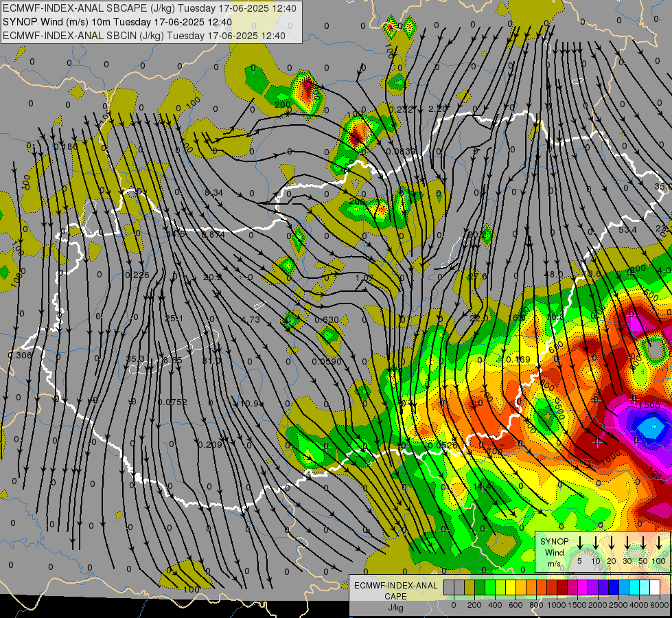Click the map value 53.4
Viewport: 672px width, 618px height.
point(628,230)
